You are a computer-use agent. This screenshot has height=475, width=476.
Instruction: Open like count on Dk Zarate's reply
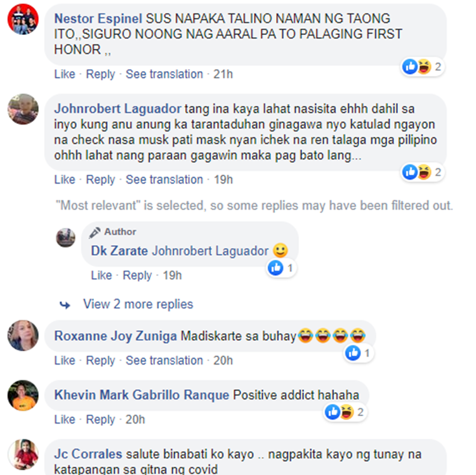281,268
